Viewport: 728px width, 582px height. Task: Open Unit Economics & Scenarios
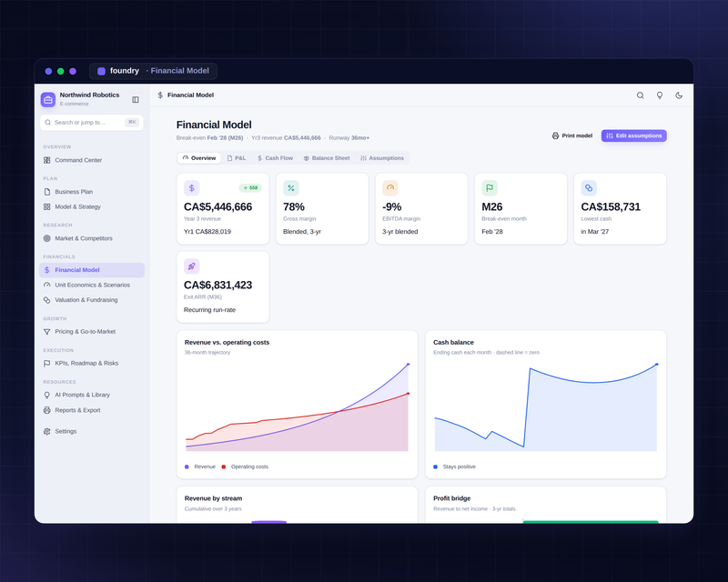(92, 285)
